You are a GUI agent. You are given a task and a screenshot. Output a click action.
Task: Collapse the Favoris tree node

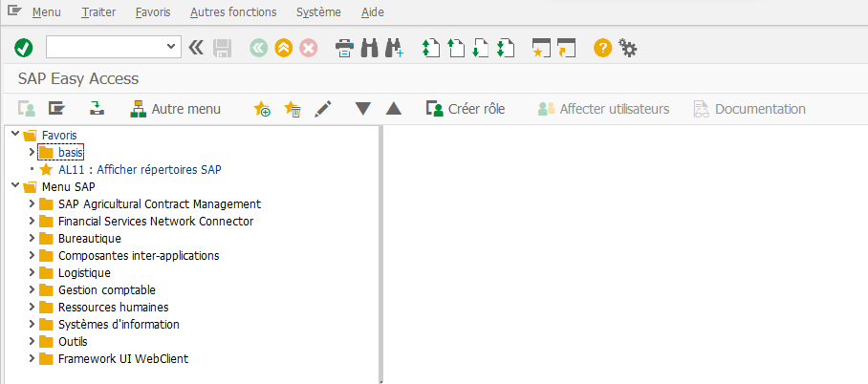click(x=14, y=136)
